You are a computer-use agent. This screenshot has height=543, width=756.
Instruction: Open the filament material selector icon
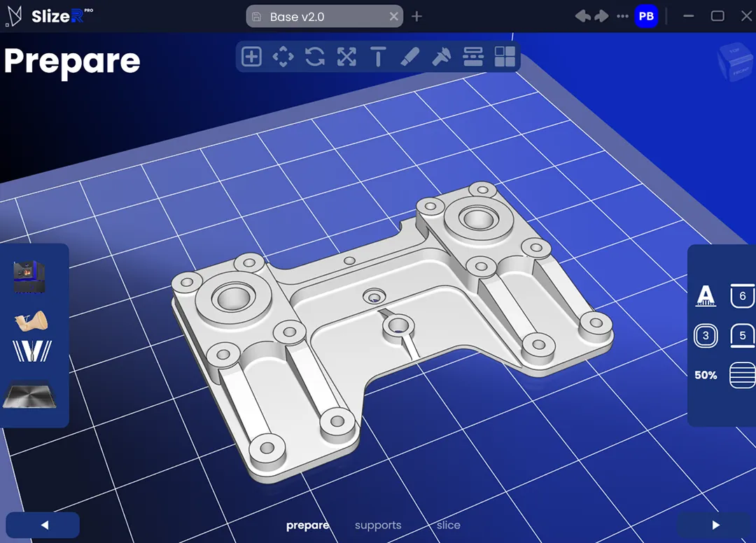[31, 320]
